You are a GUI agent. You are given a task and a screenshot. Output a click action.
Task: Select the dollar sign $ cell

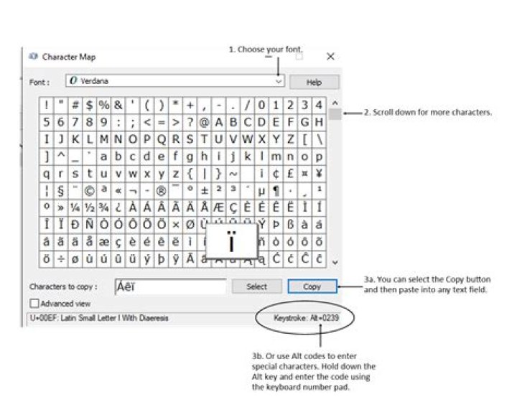(89, 104)
